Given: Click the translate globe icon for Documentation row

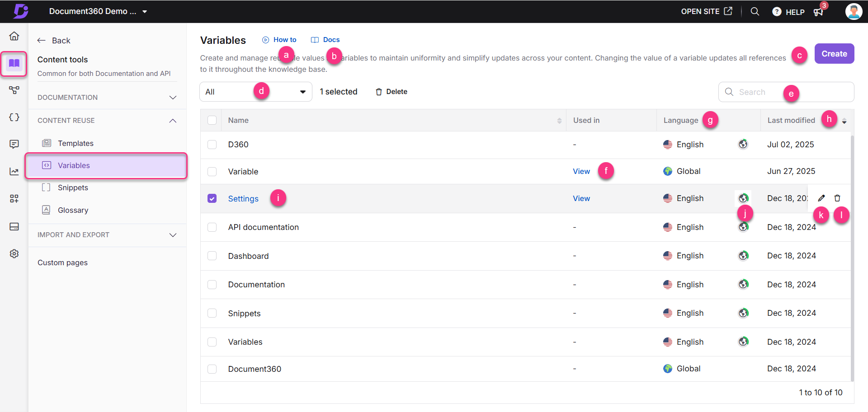Looking at the screenshot, I should (743, 284).
